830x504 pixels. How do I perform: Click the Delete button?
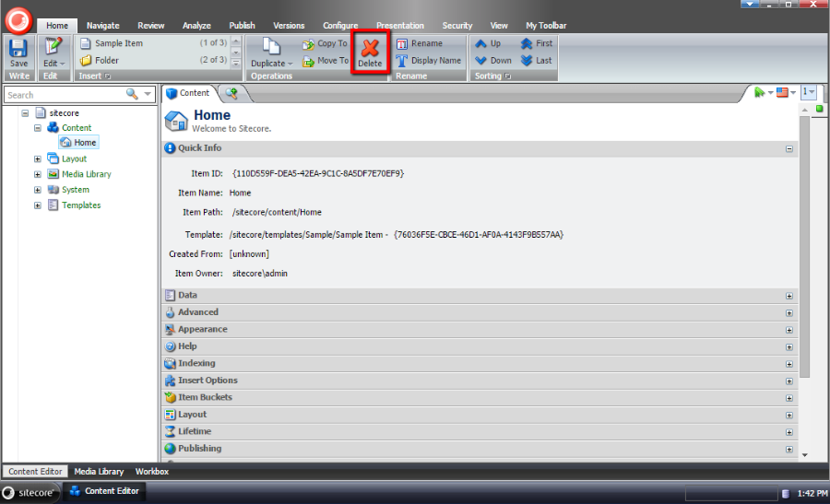pos(370,53)
